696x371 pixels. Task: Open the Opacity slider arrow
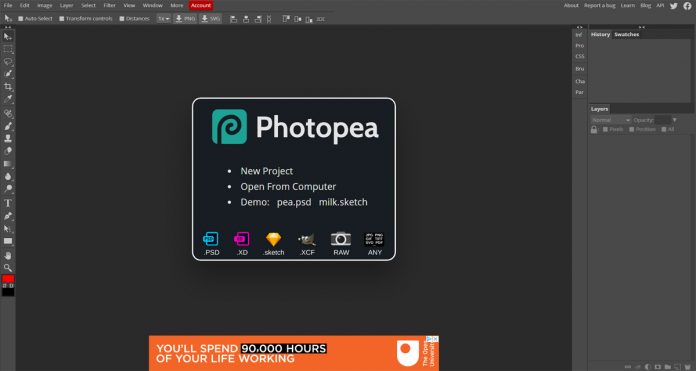pos(675,120)
